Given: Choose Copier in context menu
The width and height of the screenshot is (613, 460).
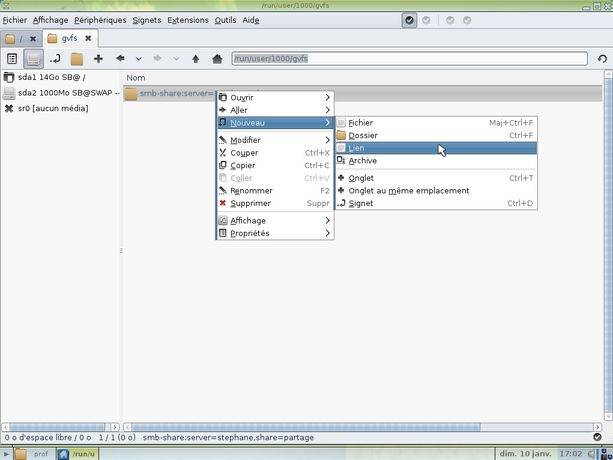Looking at the screenshot, I should point(275,165).
